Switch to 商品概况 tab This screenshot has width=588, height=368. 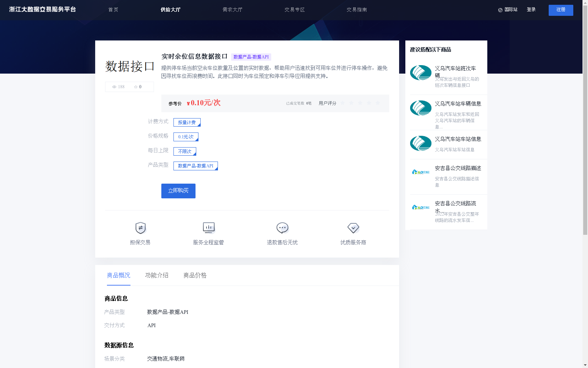119,275
